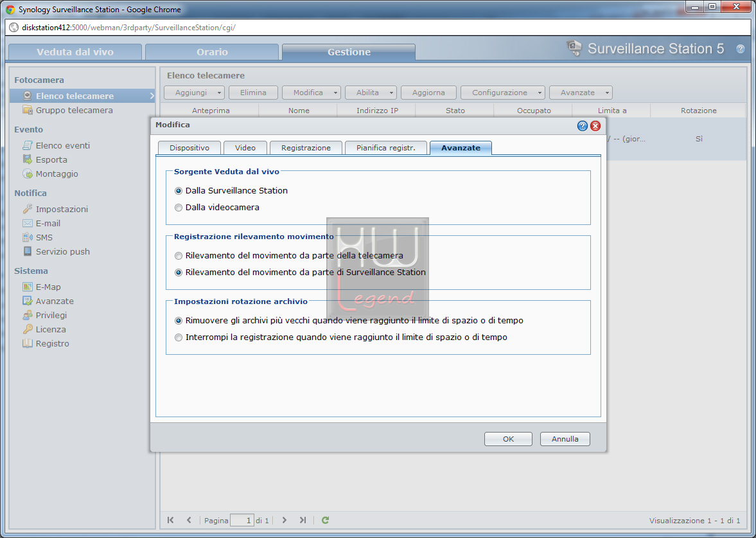
Task: Open the Avanzate dropdown in toolbar
Action: pos(581,93)
